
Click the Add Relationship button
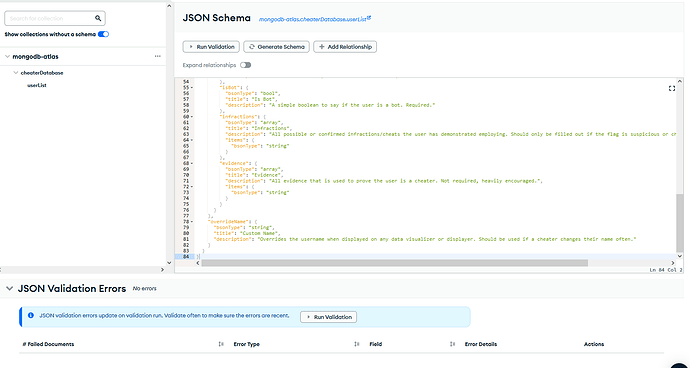point(345,47)
